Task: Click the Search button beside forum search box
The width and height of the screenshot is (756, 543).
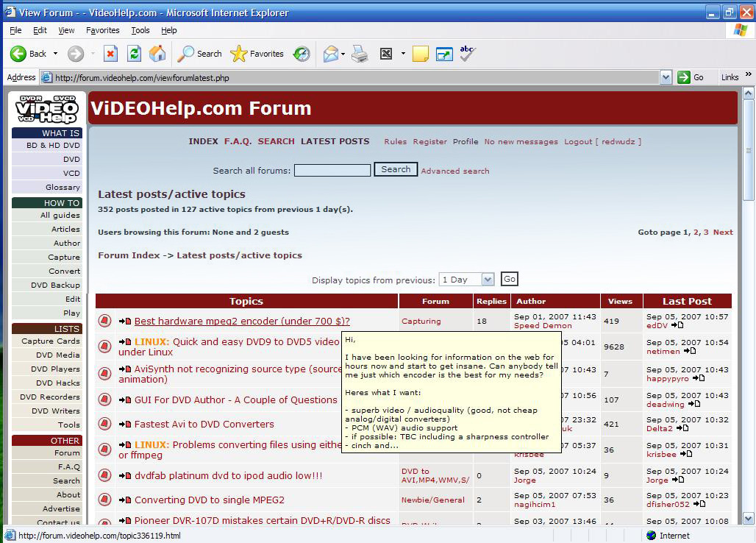Action: click(396, 169)
